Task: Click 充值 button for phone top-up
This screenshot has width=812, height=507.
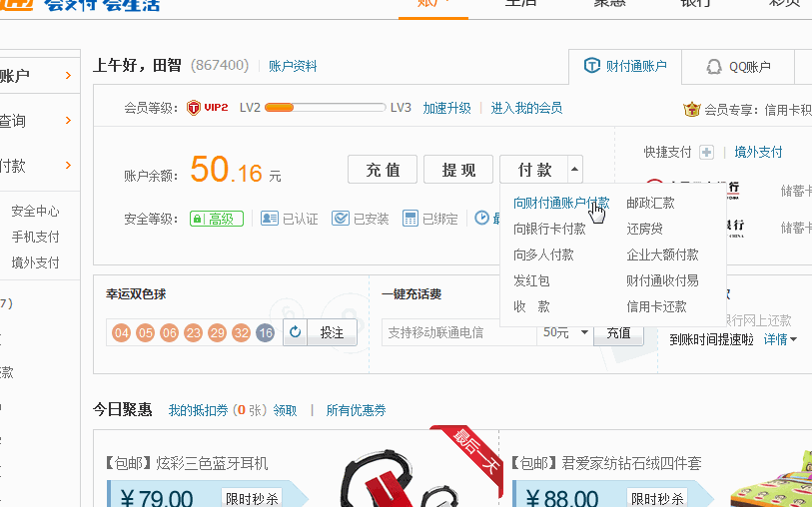Action: 618,332
